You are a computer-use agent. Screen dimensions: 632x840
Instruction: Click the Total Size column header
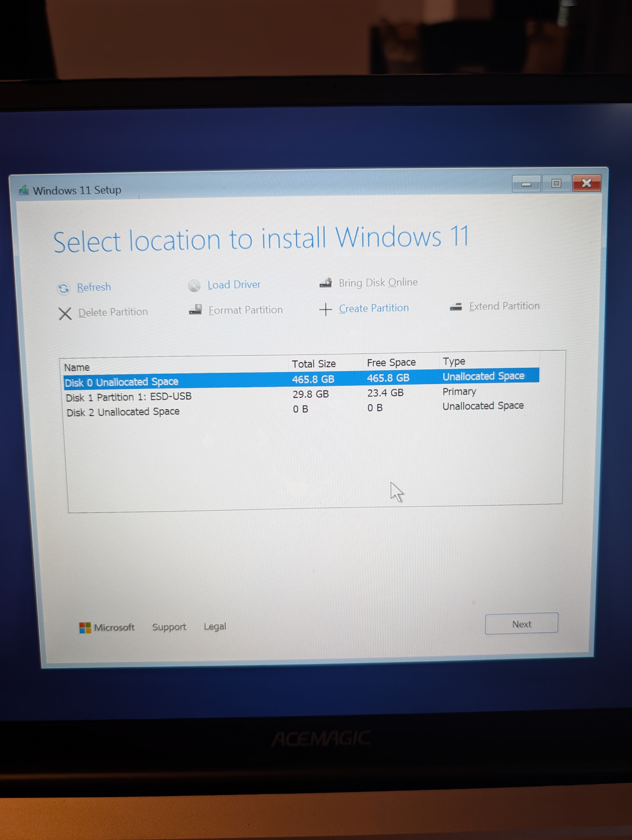pyautogui.click(x=314, y=364)
